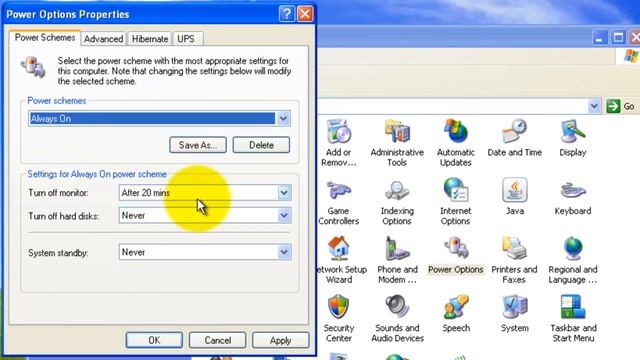Screen dimensions: 640x360
Task: Click the Save As... button
Action: pos(198,145)
